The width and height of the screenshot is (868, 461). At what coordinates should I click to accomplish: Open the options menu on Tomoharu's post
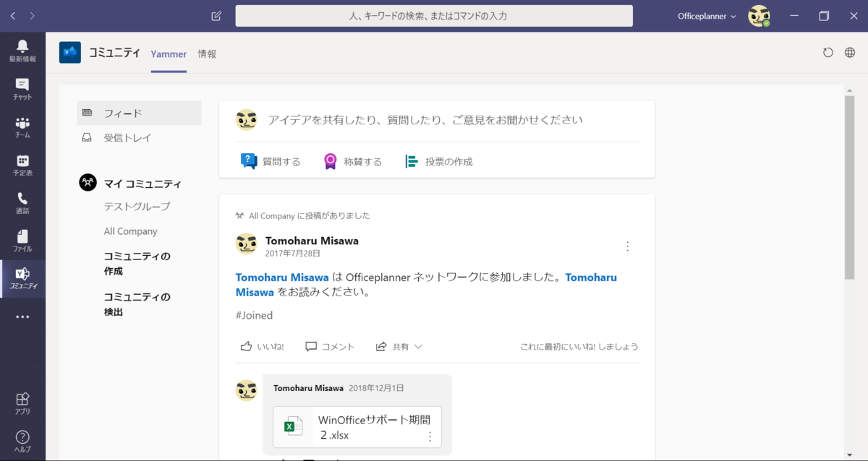coord(628,246)
